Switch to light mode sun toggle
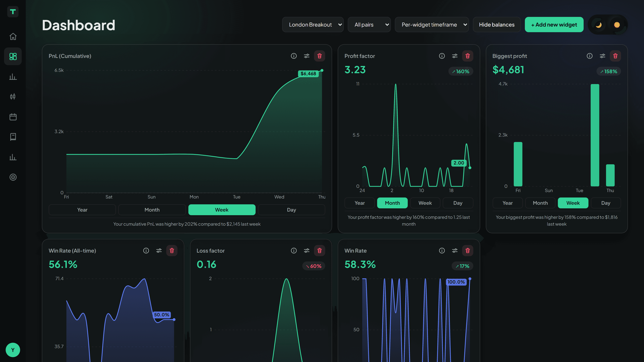This screenshot has width=644, height=362. pyautogui.click(x=617, y=25)
